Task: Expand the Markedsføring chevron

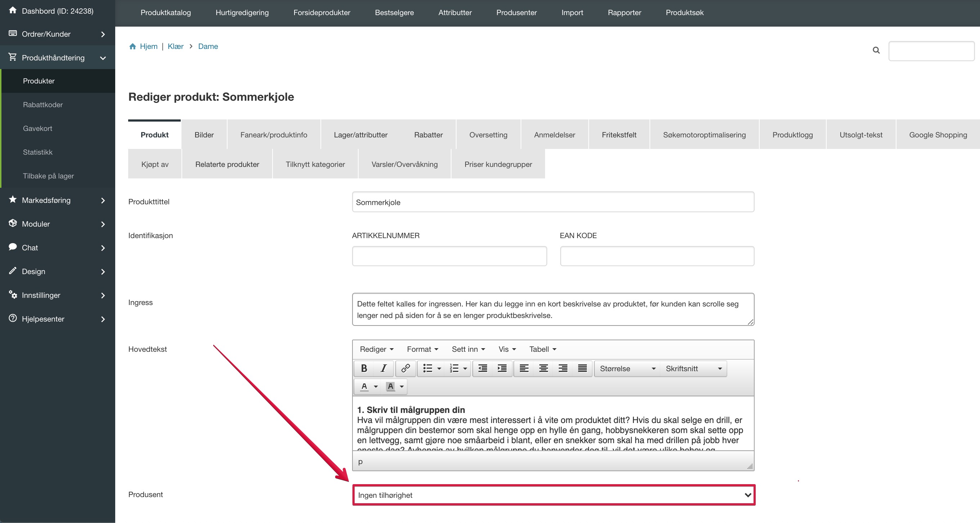Action: tap(103, 200)
